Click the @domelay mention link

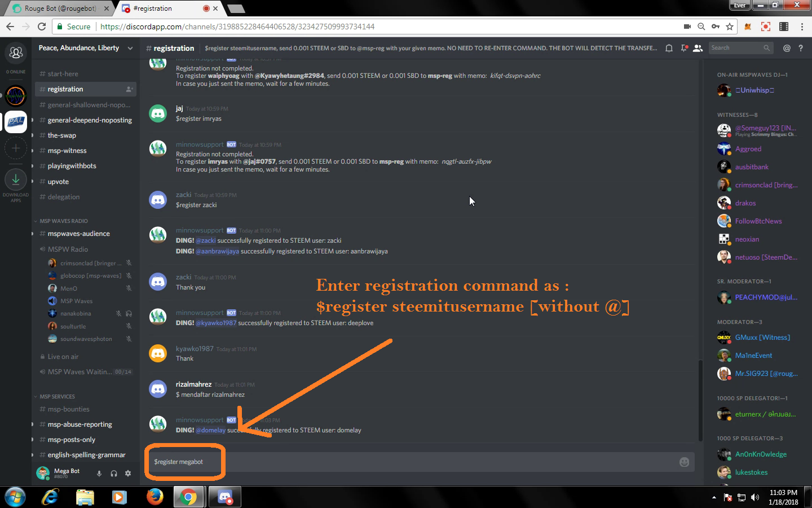[210, 430]
